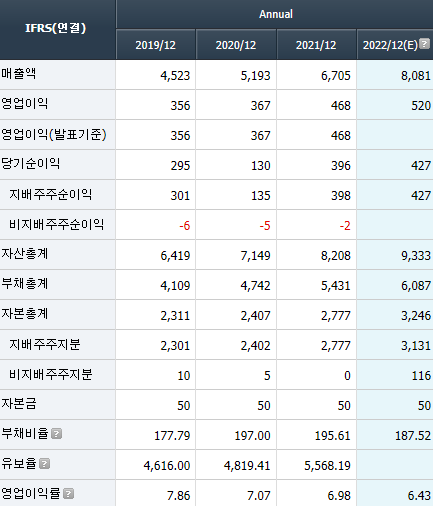Click 당기순이익 value 130
Screen dimensions: 433x506
(261, 166)
